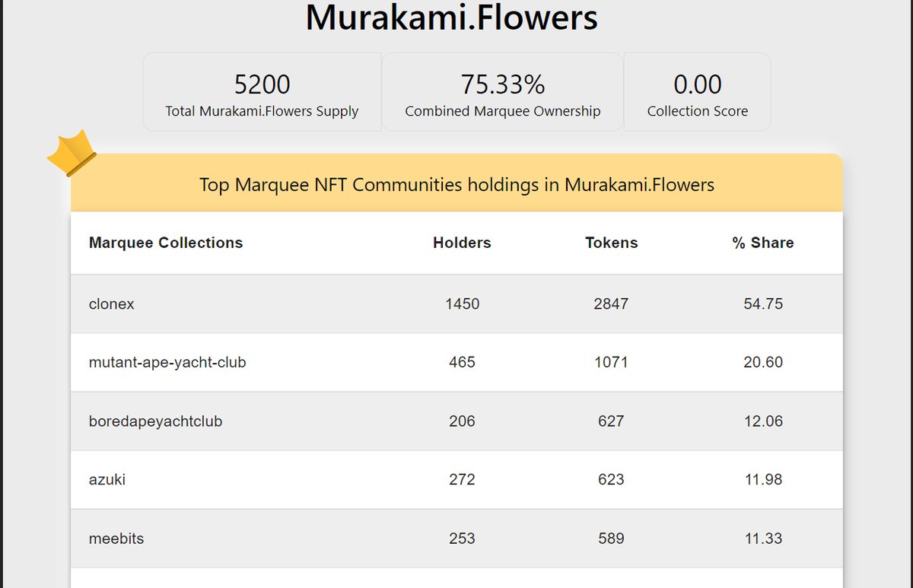The image size is (913, 588).
Task: Open the boredapeyachtclub collection row
Action: [x=456, y=421]
